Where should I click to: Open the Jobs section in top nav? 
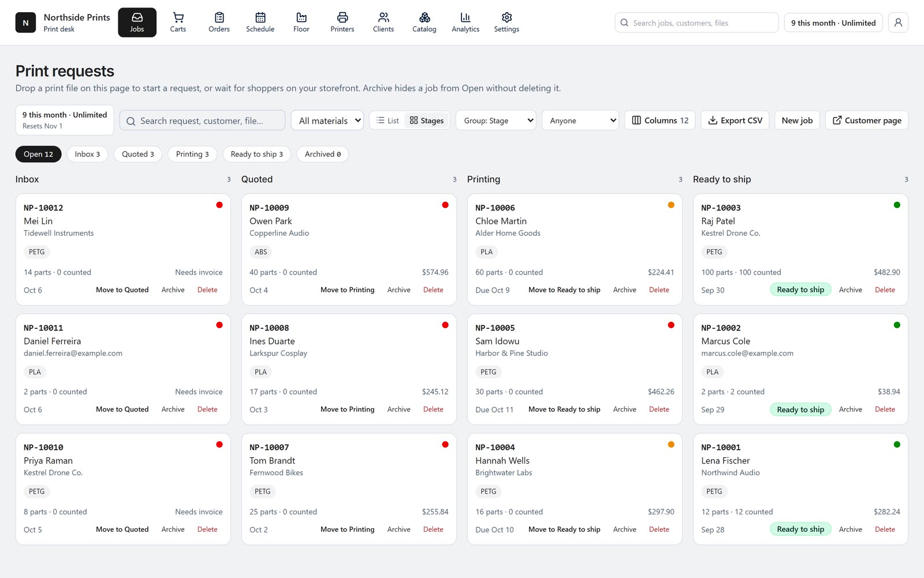[137, 23]
